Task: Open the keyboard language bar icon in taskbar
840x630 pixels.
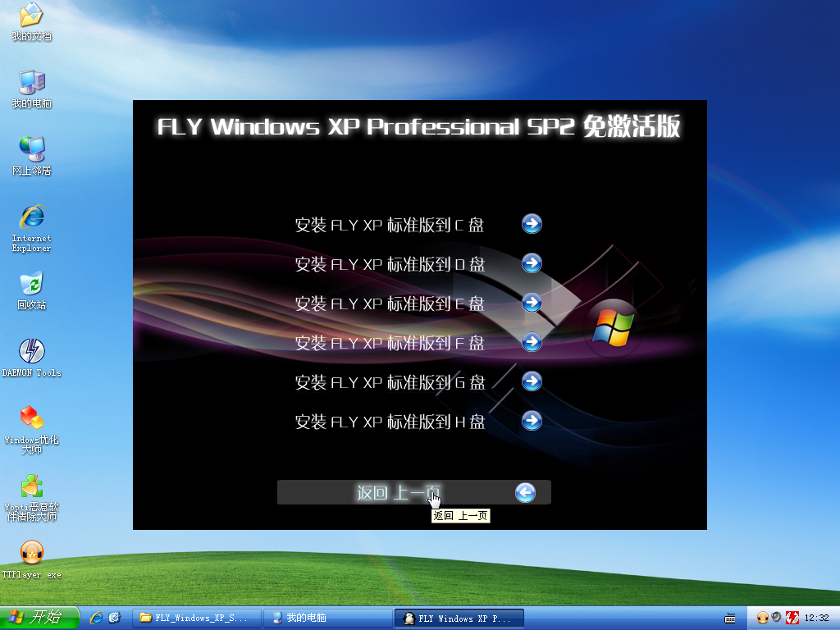Action: click(729, 619)
